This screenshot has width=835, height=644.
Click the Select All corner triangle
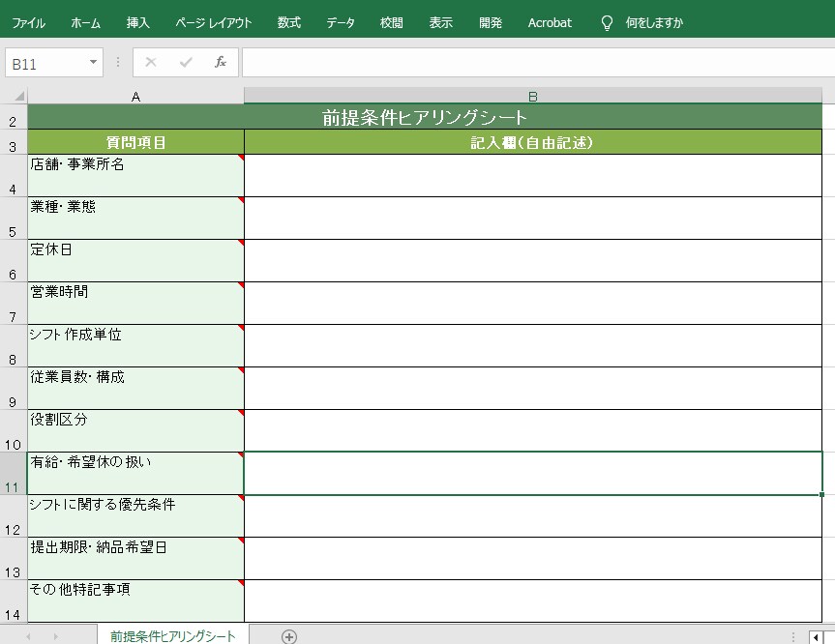[19, 97]
